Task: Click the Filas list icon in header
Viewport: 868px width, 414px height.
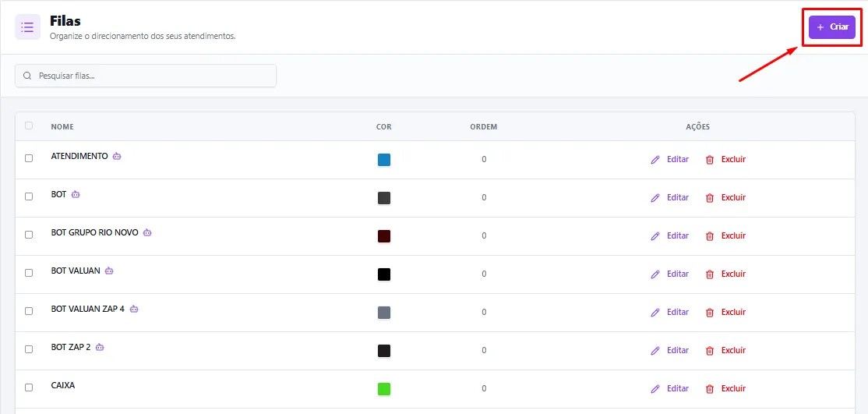Action: [x=28, y=27]
